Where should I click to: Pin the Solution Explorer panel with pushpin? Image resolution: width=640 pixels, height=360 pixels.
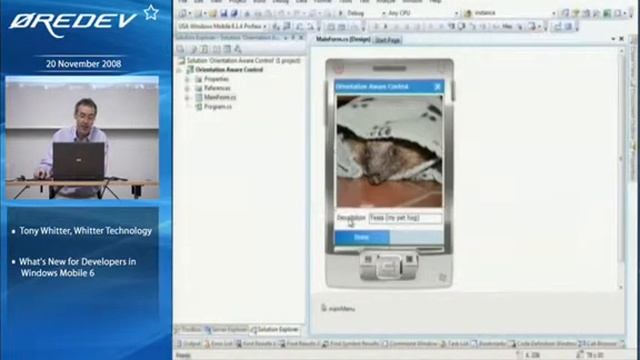[293, 38]
